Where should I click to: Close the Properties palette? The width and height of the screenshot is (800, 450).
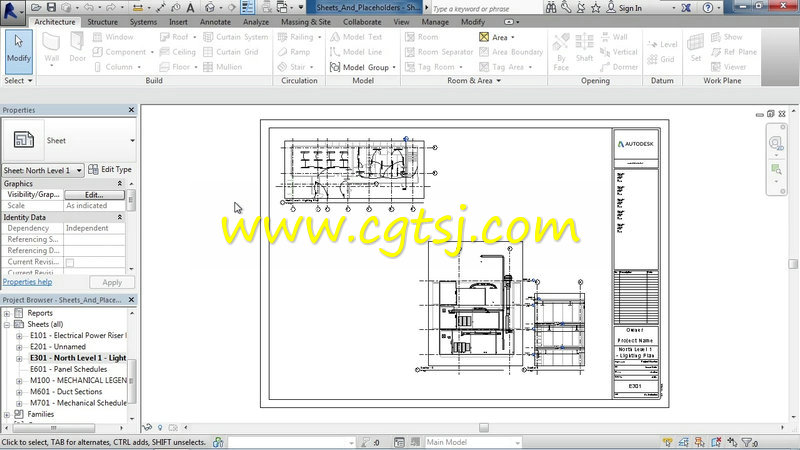point(131,110)
